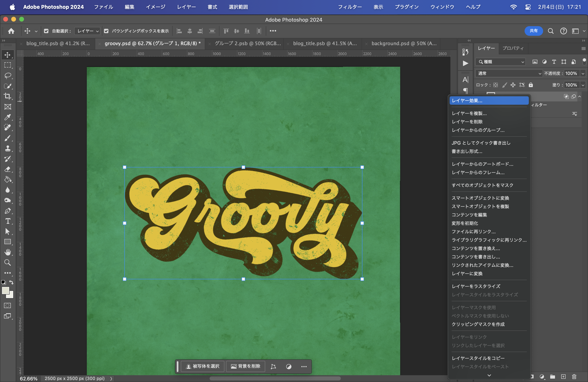Uncheck the 自動選択 checkbox

coord(46,31)
